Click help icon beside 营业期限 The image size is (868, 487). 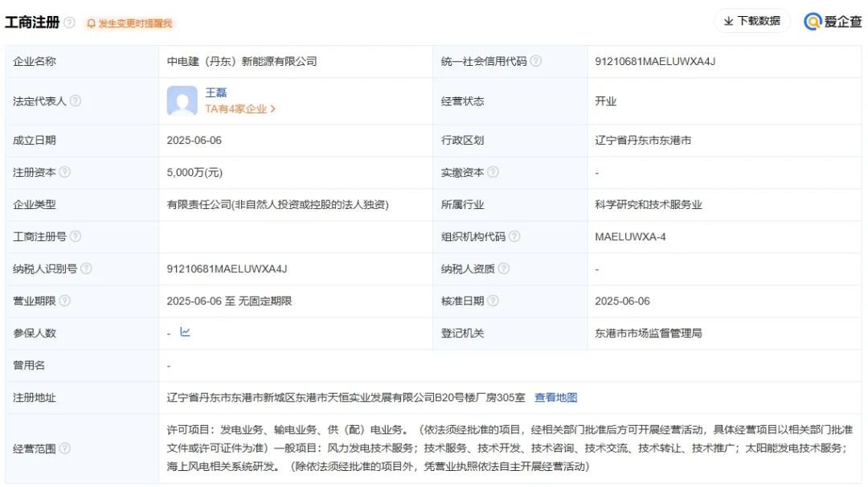[65, 301]
